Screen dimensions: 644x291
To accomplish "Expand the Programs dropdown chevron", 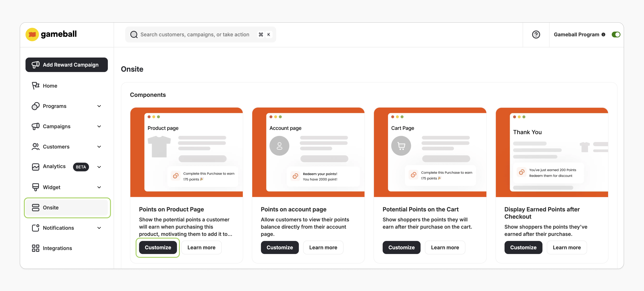I will pyautogui.click(x=99, y=106).
